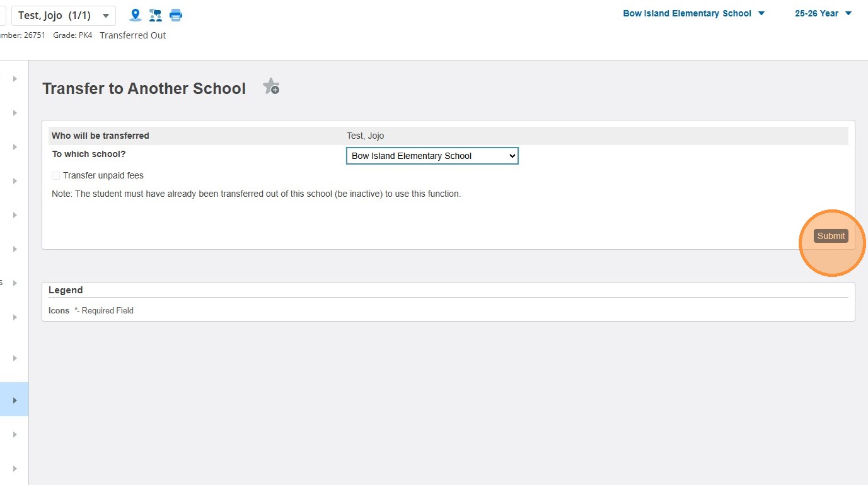Expand the seventh sidebar arrow from top
The height and width of the screenshot is (485, 868).
[x=14, y=283]
